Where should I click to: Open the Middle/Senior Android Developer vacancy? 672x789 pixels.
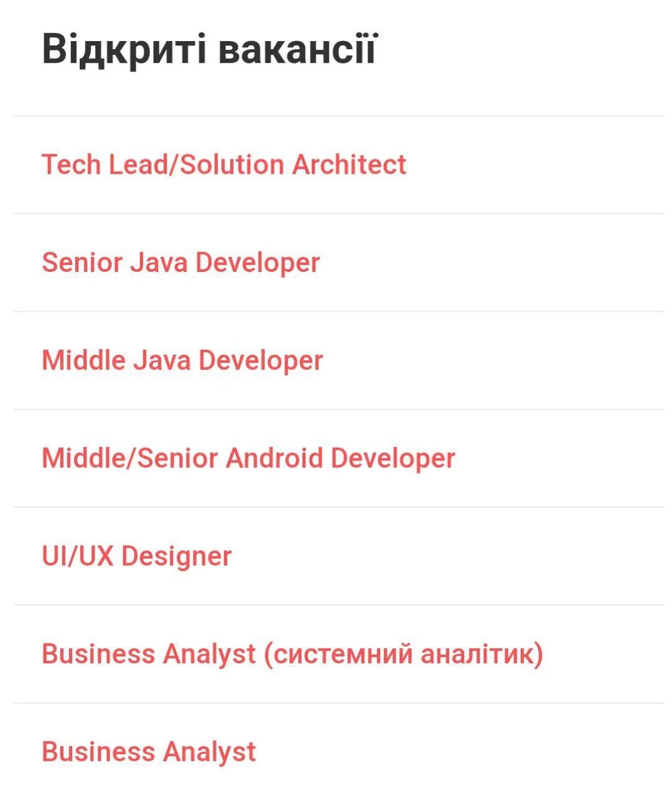point(248,459)
